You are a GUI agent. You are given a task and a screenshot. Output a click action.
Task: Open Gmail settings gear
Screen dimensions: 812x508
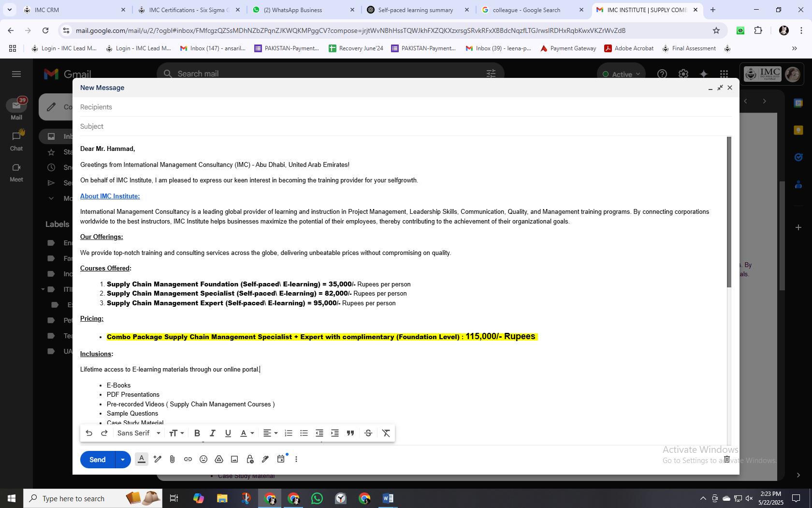coord(683,74)
